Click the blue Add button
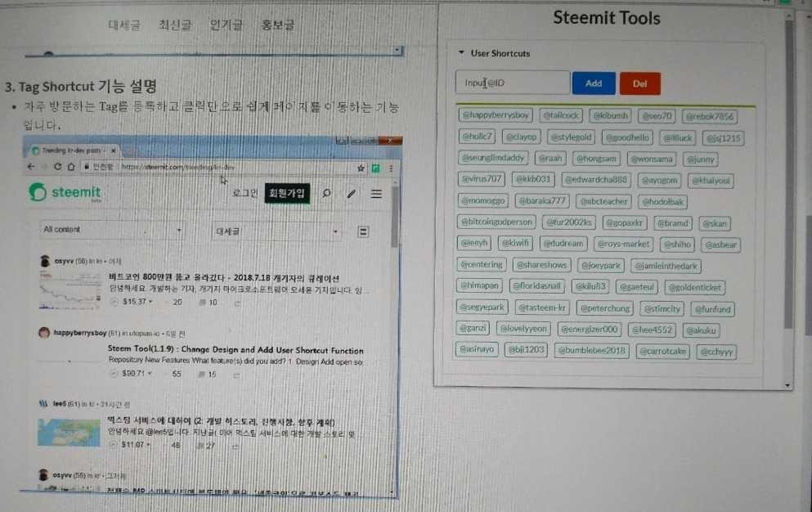Viewport: 812px width, 512px height. pos(594,83)
